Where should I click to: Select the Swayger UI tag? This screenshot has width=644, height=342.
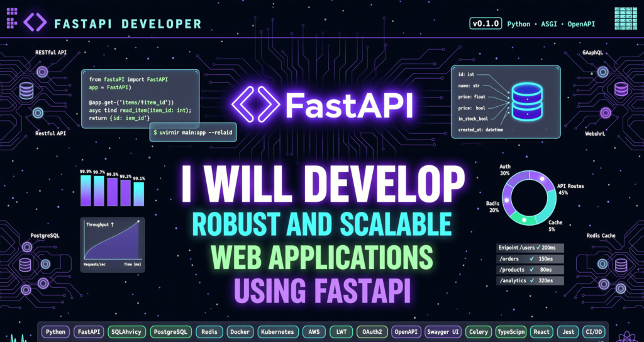point(443,332)
